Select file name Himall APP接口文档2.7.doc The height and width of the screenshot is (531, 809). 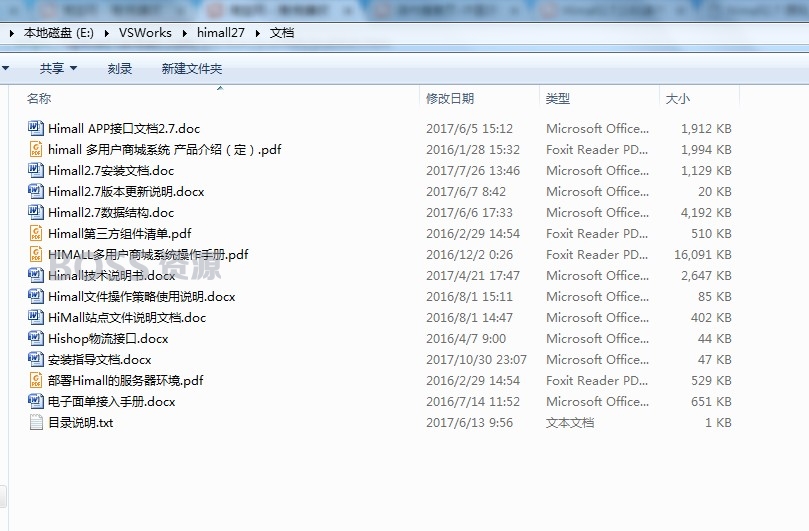[124, 128]
